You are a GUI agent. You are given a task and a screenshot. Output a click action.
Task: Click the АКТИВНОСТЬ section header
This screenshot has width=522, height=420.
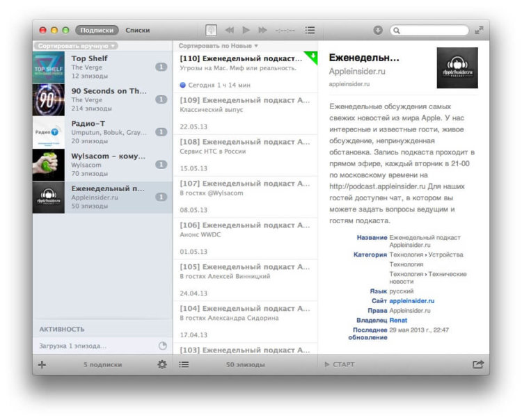(x=62, y=329)
